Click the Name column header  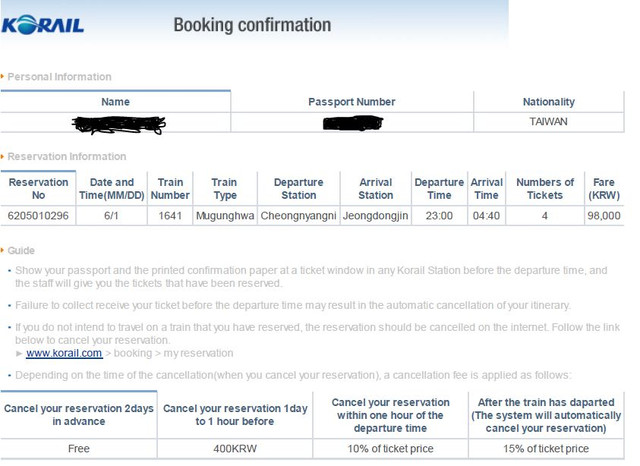point(116,102)
